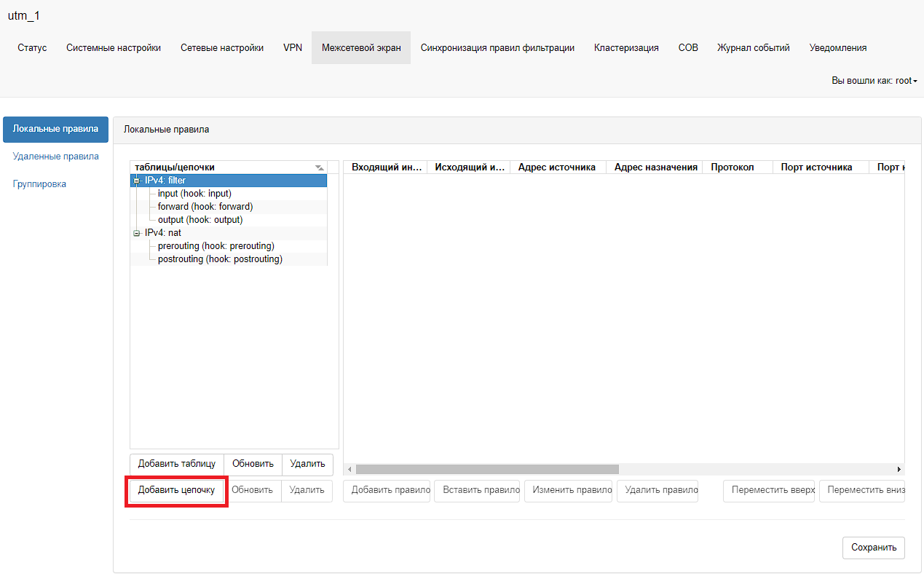Go to Сетевые настройки tab
Viewport: 924px width, 576px height.
(222, 48)
